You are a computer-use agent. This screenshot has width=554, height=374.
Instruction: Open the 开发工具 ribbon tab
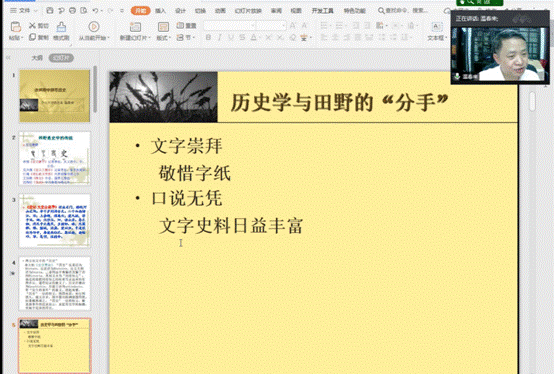[322, 11]
